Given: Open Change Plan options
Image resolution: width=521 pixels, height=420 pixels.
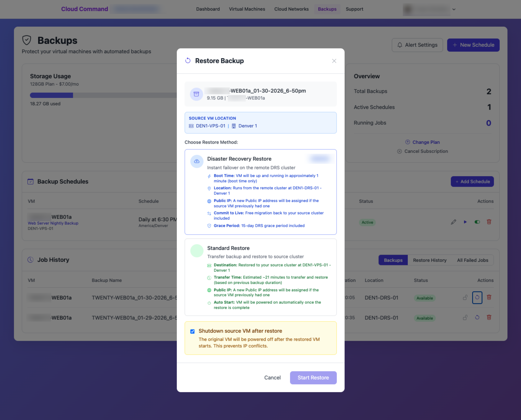Looking at the screenshot, I should click(426, 142).
